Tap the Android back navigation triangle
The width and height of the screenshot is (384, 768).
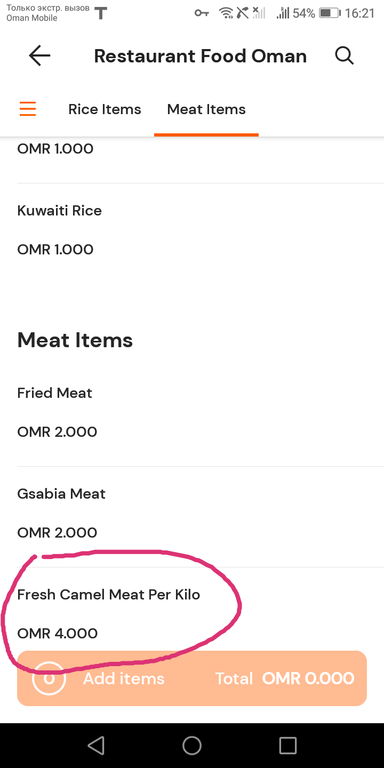96,745
